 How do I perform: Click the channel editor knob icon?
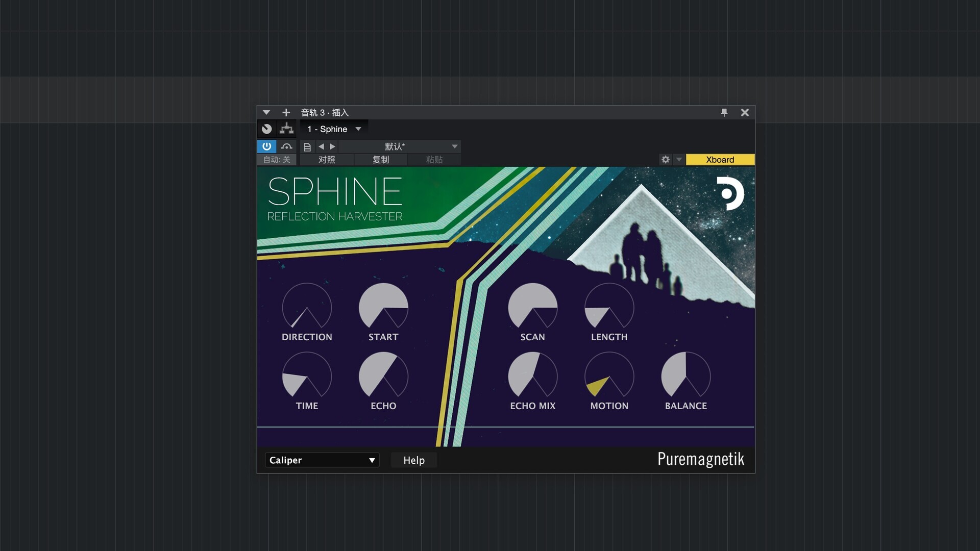pyautogui.click(x=266, y=129)
